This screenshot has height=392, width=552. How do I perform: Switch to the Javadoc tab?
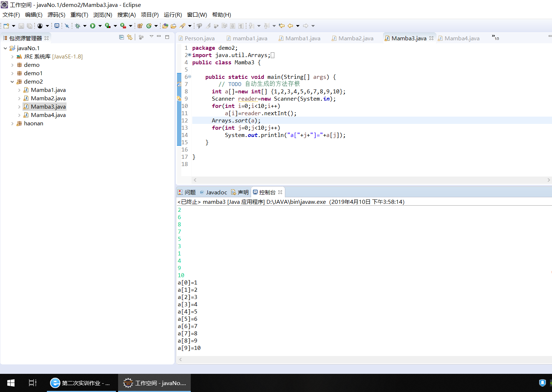(213, 192)
